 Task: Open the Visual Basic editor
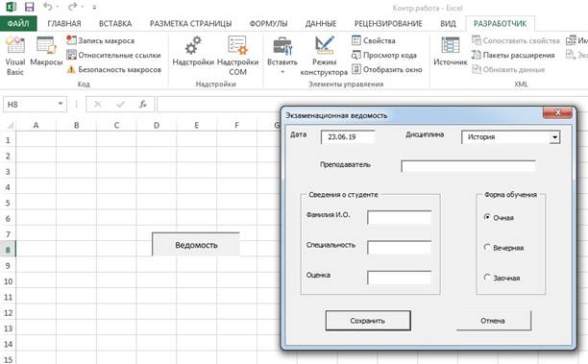[x=15, y=56]
